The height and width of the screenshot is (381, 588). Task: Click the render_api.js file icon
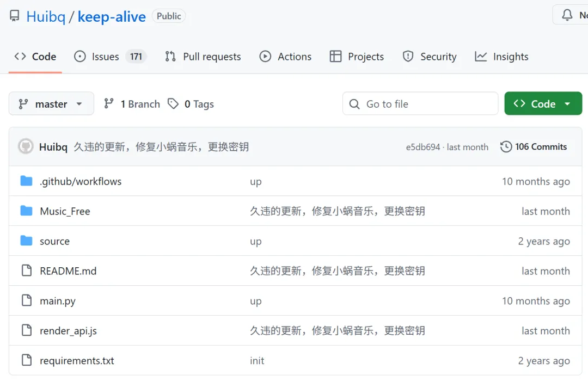pos(27,330)
